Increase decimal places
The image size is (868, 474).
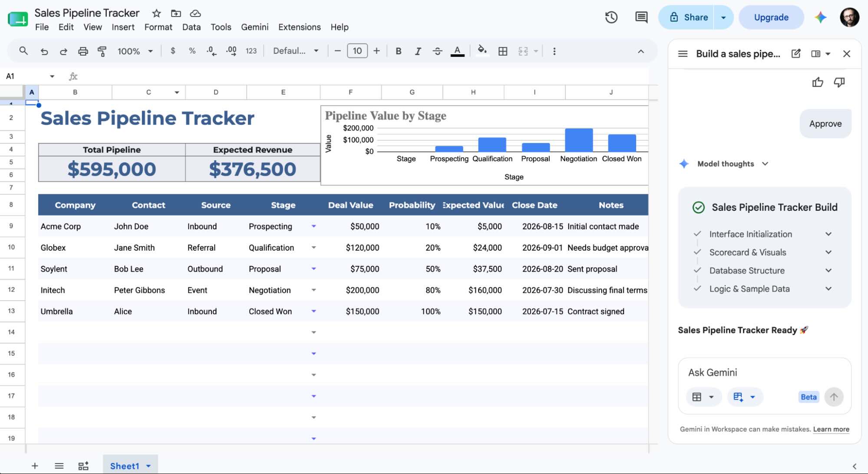click(231, 51)
